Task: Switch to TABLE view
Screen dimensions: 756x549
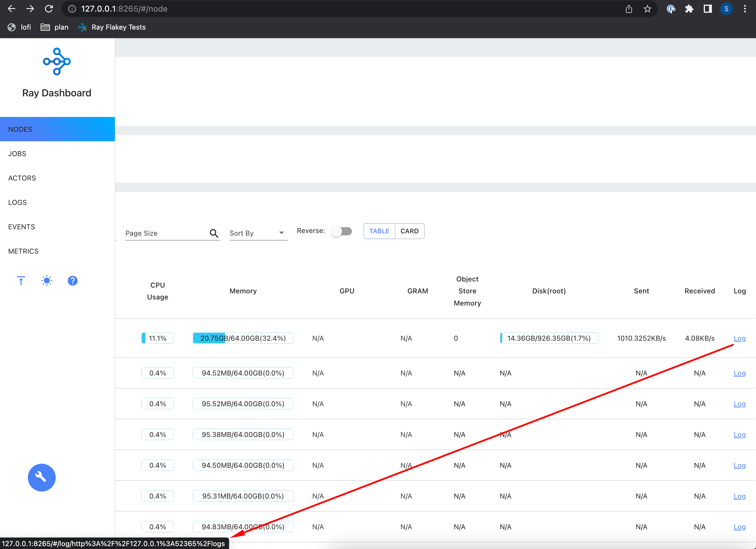Action: tap(379, 231)
